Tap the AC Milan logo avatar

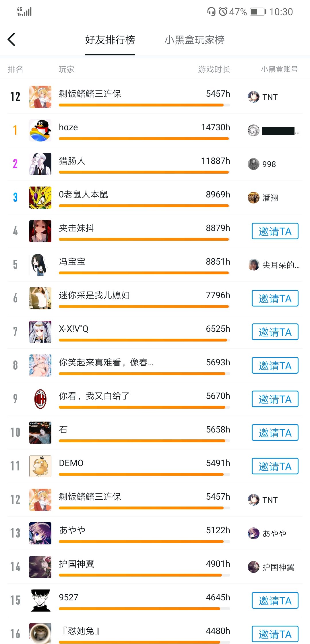tap(40, 399)
